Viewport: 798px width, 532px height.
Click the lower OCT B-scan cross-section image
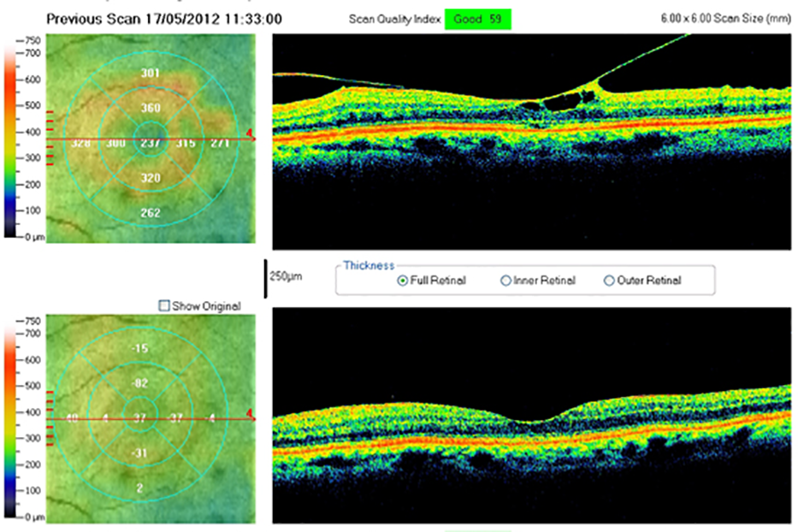(x=530, y=415)
